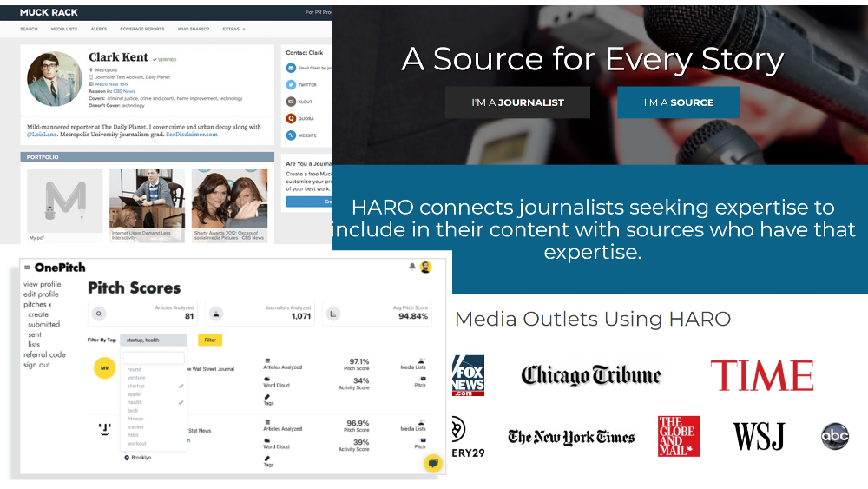Open the CBS News 'As seen in' link
This screenshot has width=868, height=489.
[124, 91]
